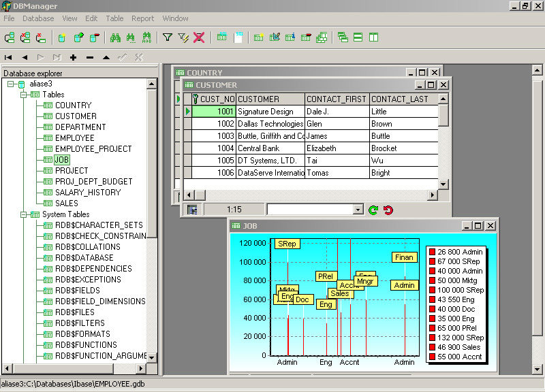Screen dimensions: 545x392
Task: Click the database icon with green arrow
Action: click(79, 37)
